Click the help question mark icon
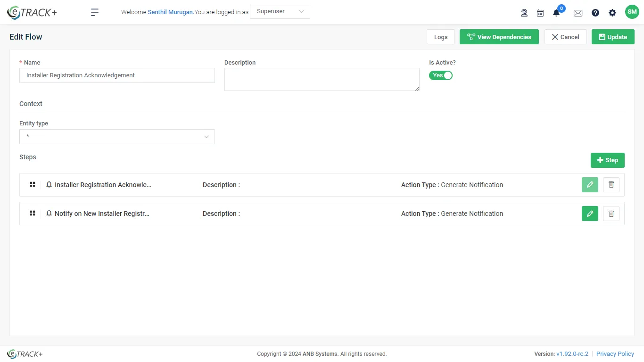 (x=595, y=13)
